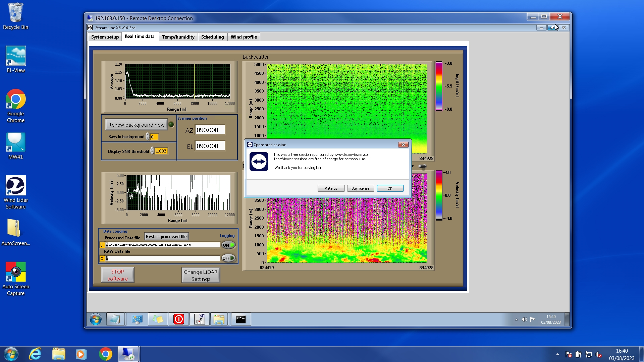The width and height of the screenshot is (644, 362).
Task: Switch to the Wind profile tab
Action: pyautogui.click(x=244, y=37)
